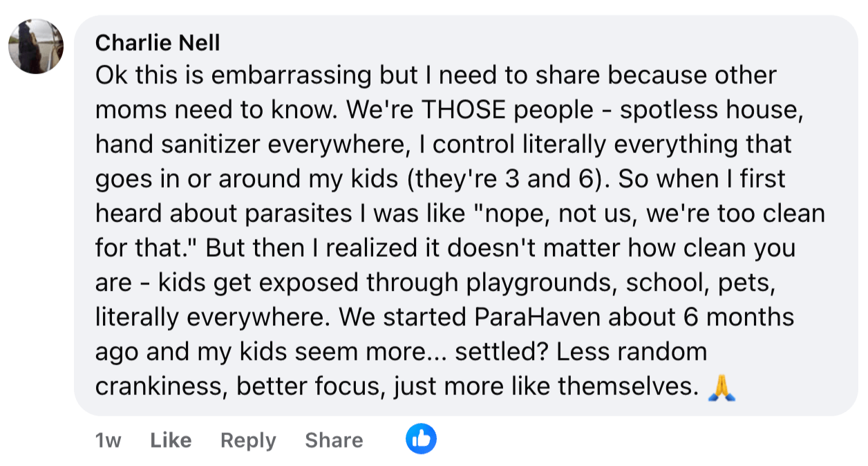
Task: Open the blue thumbs-up reactions icon
Action: [421, 439]
